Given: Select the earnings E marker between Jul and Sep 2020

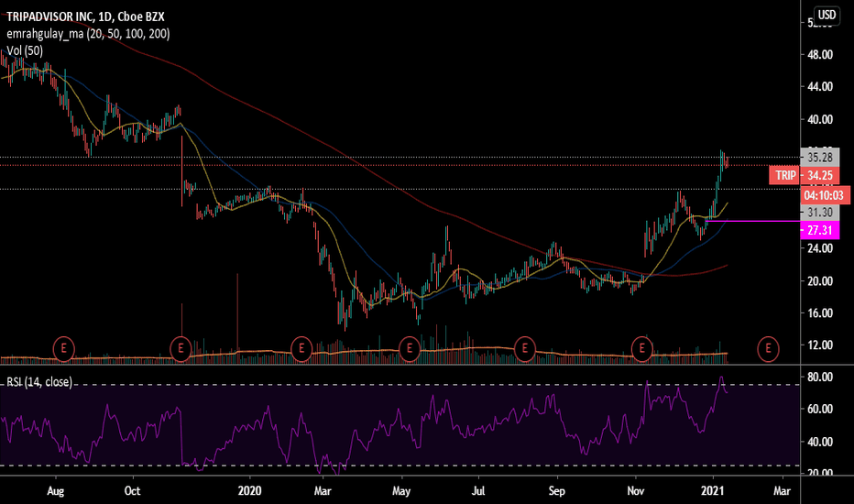Looking at the screenshot, I should pyautogui.click(x=525, y=348).
